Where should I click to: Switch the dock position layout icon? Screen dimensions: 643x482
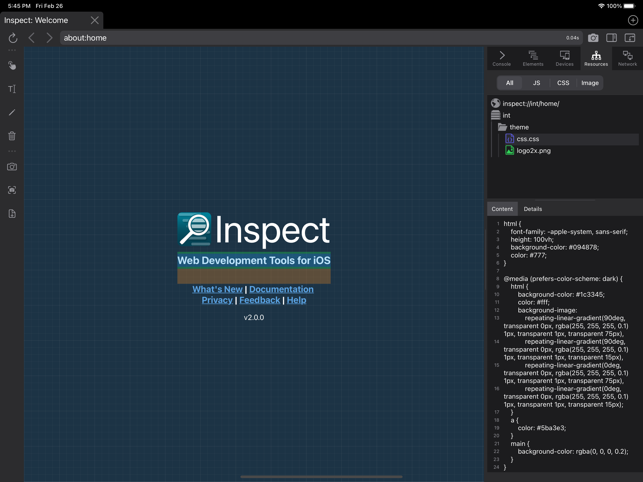click(x=630, y=38)
